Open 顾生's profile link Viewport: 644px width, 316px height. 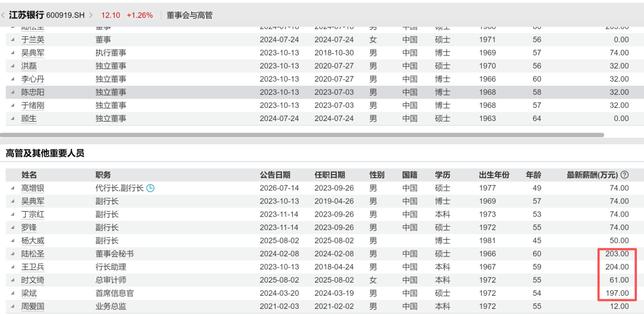point(29,119)
